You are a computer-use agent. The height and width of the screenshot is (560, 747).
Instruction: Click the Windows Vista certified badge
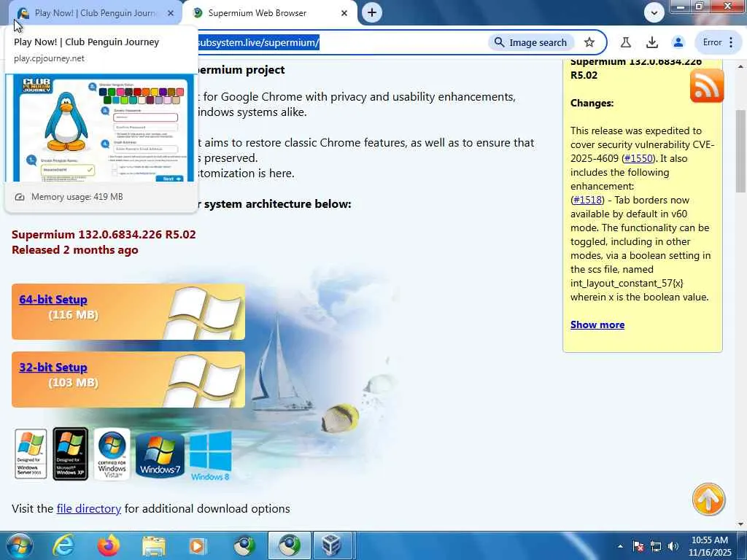112,454
